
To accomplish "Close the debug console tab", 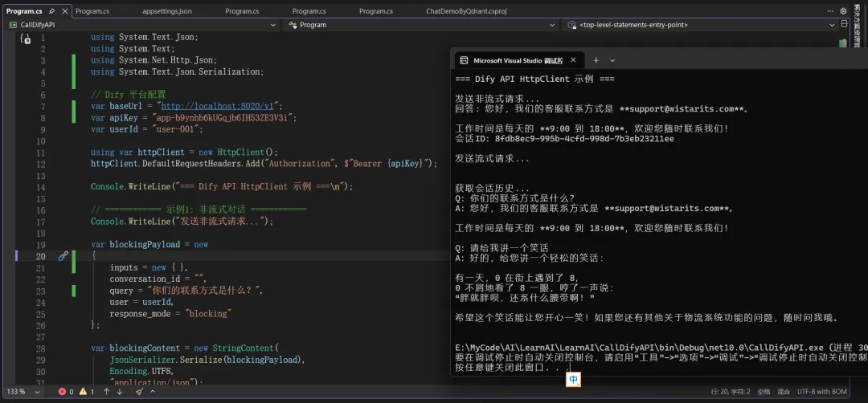I will coord(574,61).
